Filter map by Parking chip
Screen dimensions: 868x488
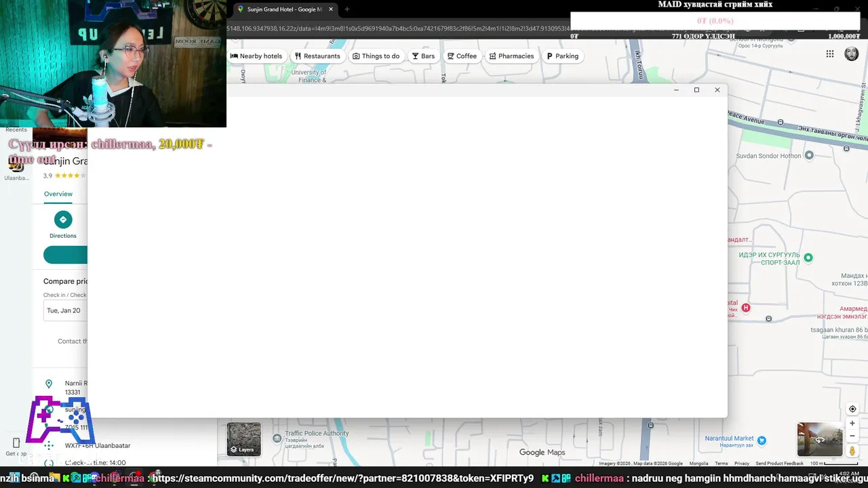563,56
